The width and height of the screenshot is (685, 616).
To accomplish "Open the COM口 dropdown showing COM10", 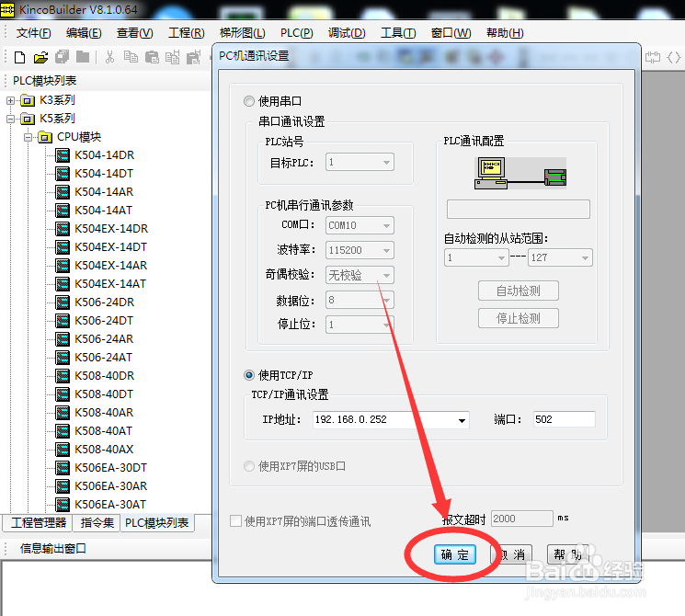I will click(x=360, y=225).
